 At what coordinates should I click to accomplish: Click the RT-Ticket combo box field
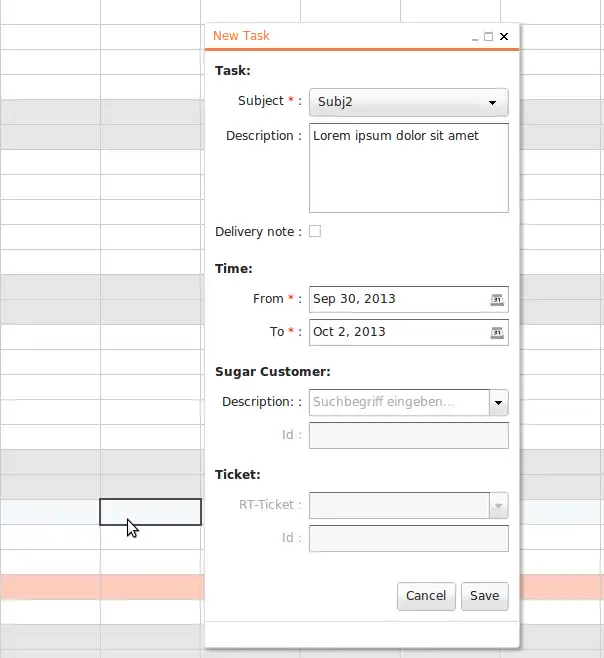399,506
